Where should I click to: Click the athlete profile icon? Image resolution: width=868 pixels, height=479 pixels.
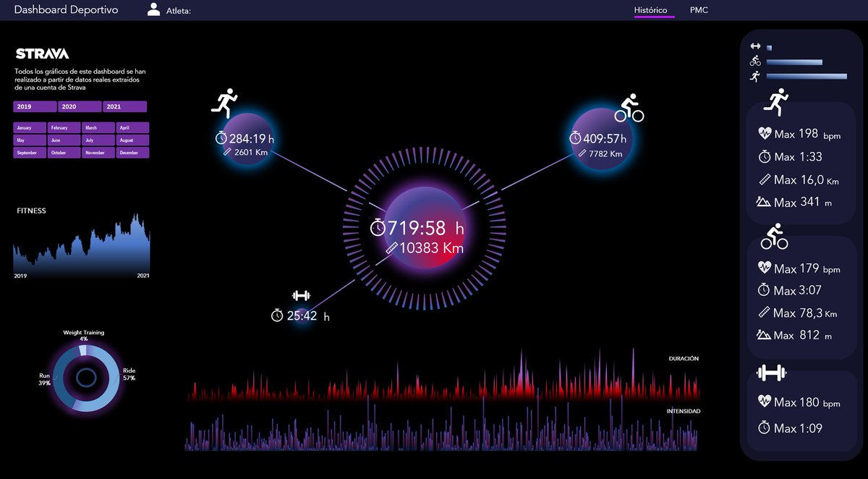tap(153, 9)
